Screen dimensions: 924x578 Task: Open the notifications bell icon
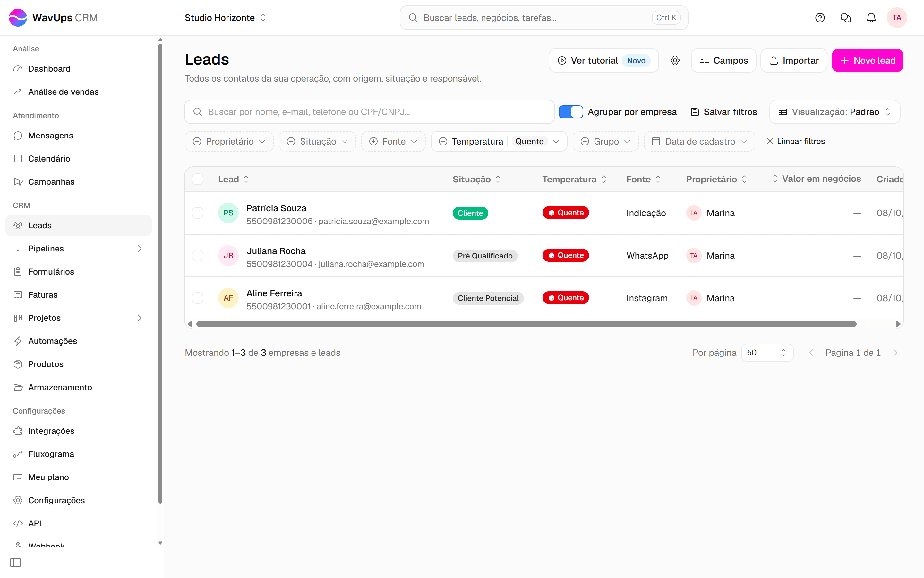click(871, 18)
